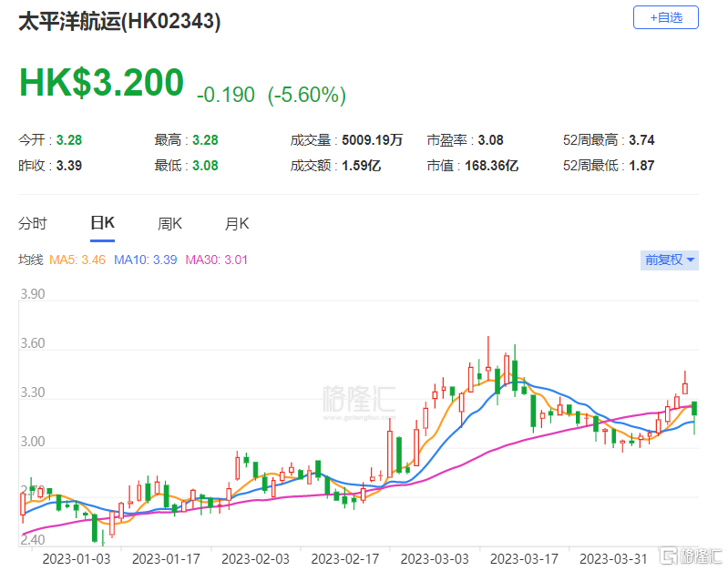Click the 最高 high value 3.28
Image resolution: width=728 pixels, height=571 pixels.
(205, 140)
